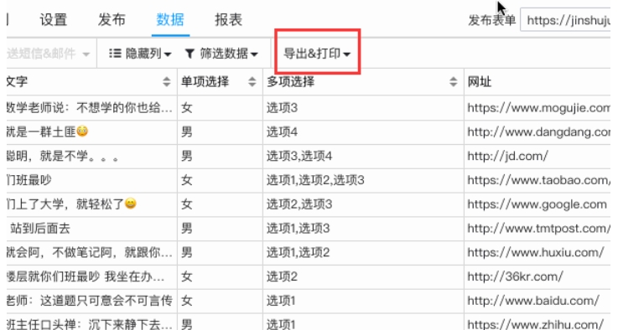Open link http://www.dangdang.com
644x330 pixels.
[x=539, y=132]
